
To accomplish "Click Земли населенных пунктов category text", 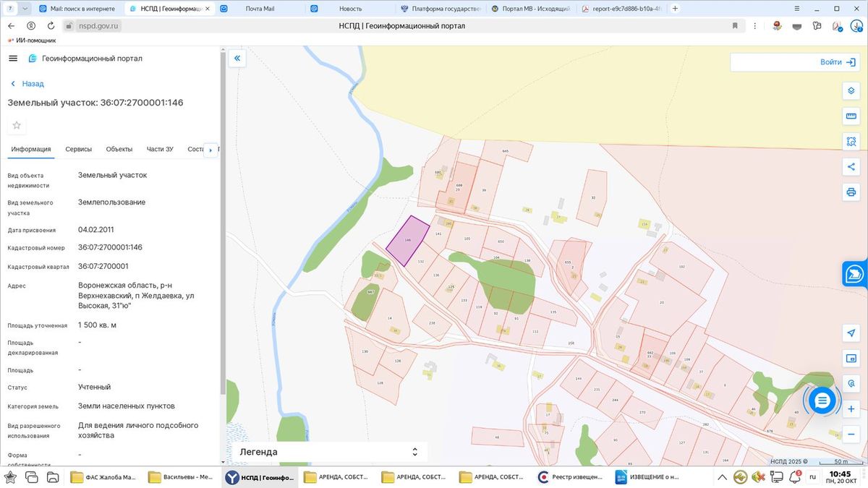I will [x=127, y=406].
